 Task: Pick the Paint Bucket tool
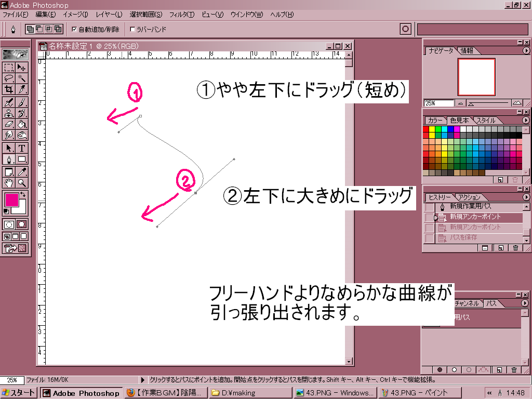pyautogui.click(x=22, y=124)
